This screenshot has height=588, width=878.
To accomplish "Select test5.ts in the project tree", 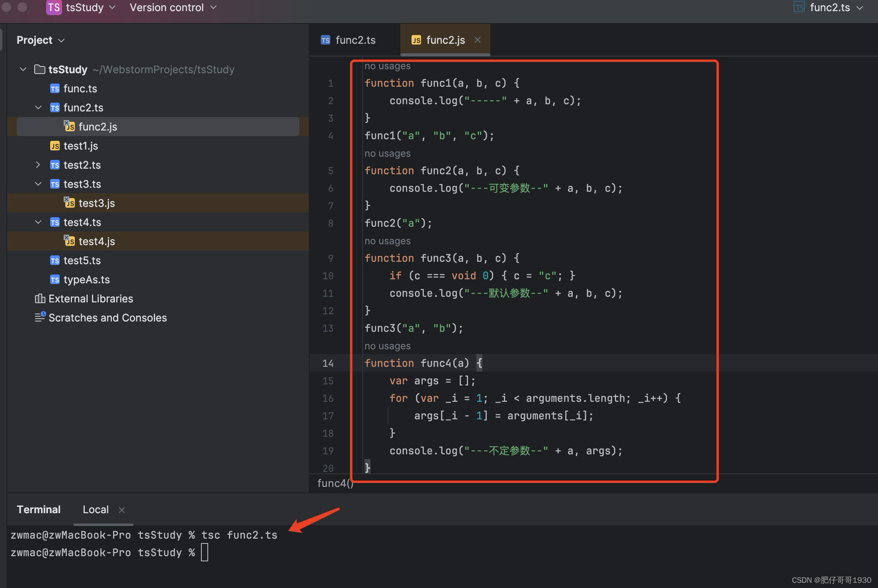I will pos(82,260).
